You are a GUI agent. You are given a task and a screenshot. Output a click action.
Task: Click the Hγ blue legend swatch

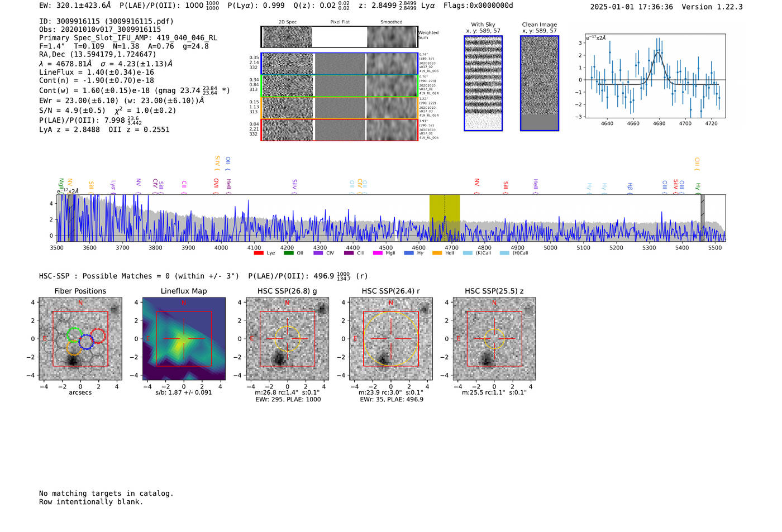tap(409, 253)
